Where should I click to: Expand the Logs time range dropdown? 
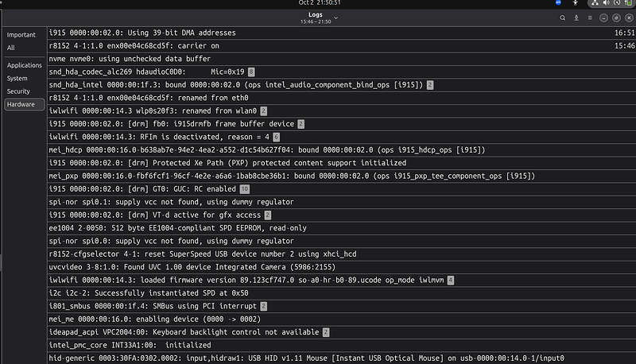tap(335, 17)
